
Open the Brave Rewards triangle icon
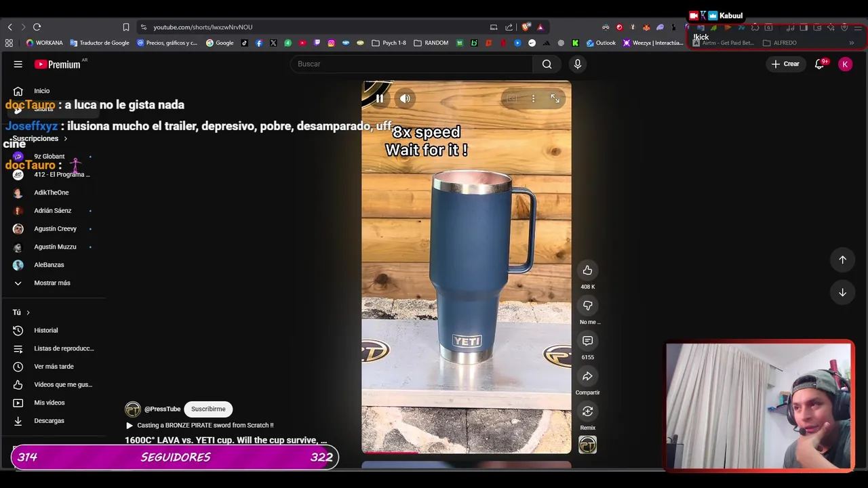click(x=540, y=27)
